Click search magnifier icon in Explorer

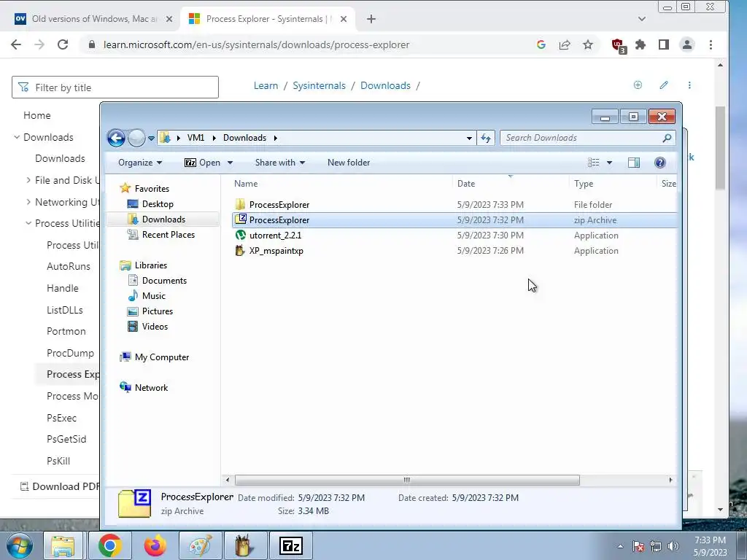pos(667,138)
